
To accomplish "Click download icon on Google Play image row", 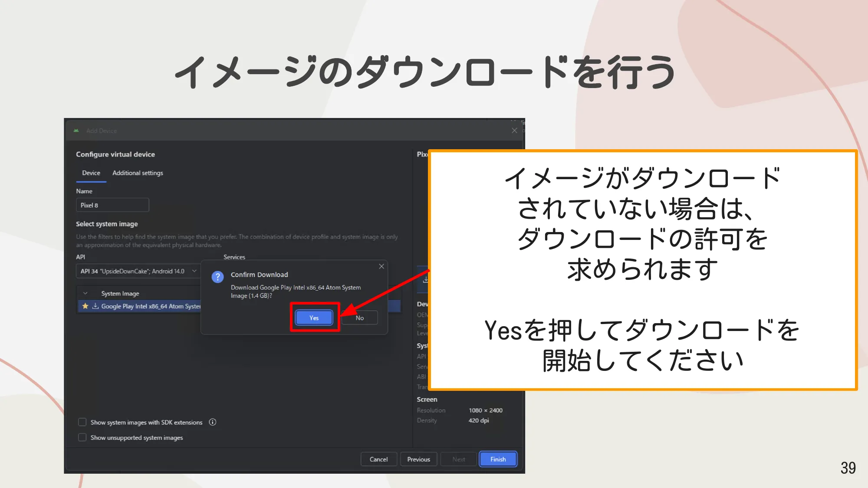I will click(95, 306).
